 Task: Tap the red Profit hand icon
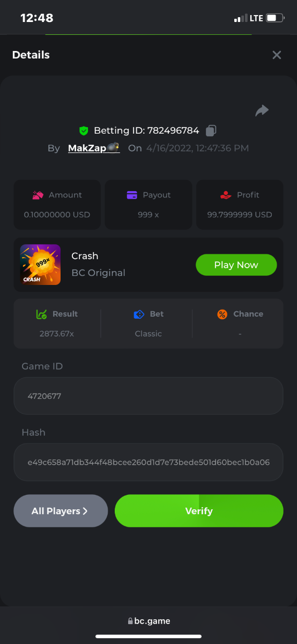pyautogui.click(x=226, y=195)
